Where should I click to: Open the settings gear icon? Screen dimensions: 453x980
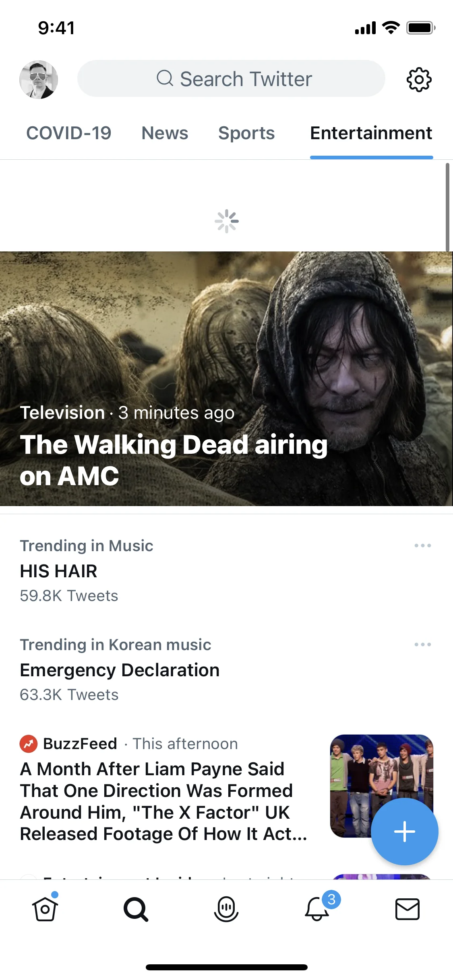[419, 79]
